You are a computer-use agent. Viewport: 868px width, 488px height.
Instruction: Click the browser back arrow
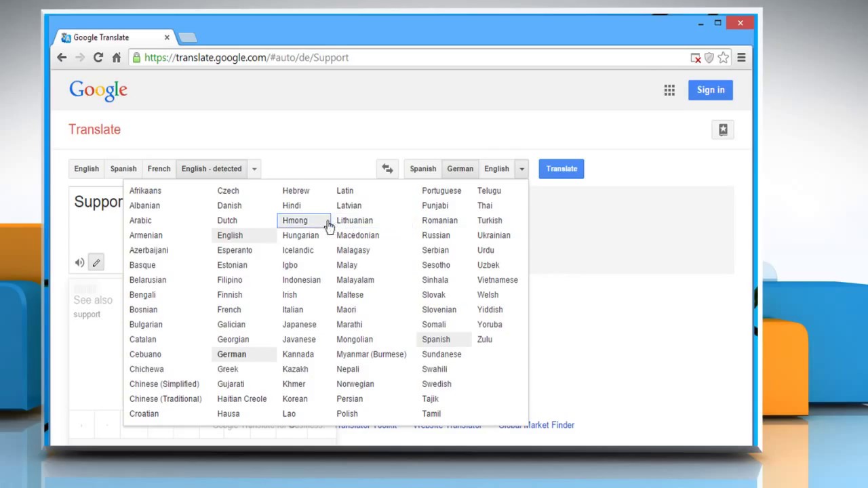tap(62, 58)
